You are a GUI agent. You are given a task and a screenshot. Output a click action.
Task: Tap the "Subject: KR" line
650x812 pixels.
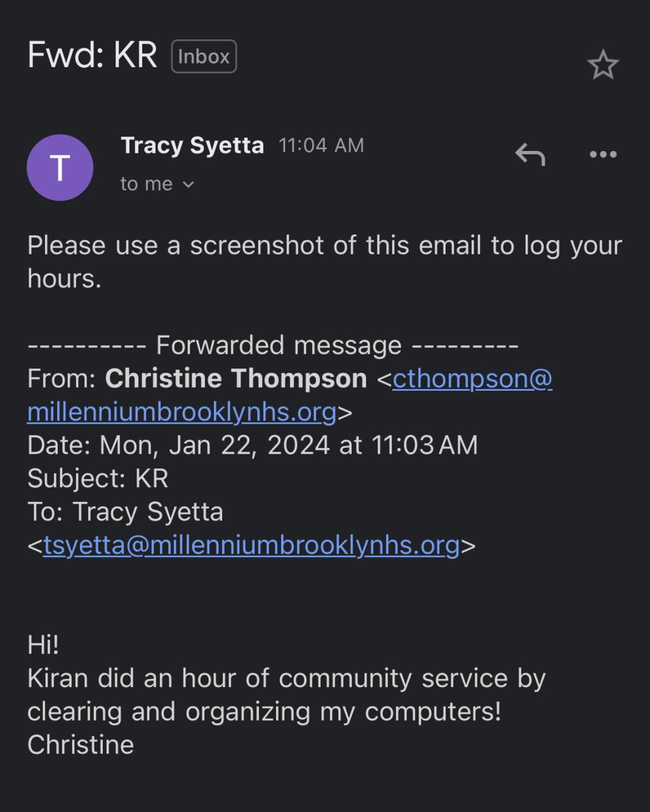pos(98,478)
